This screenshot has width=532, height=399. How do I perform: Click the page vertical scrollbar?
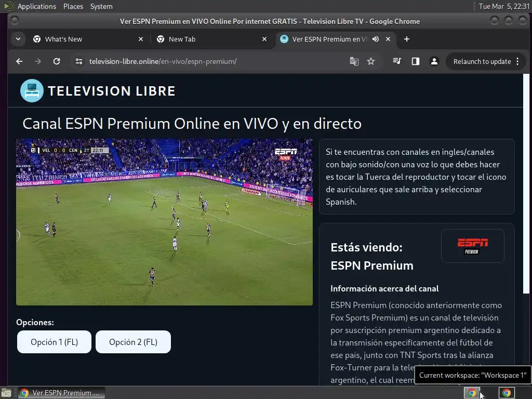526,183
